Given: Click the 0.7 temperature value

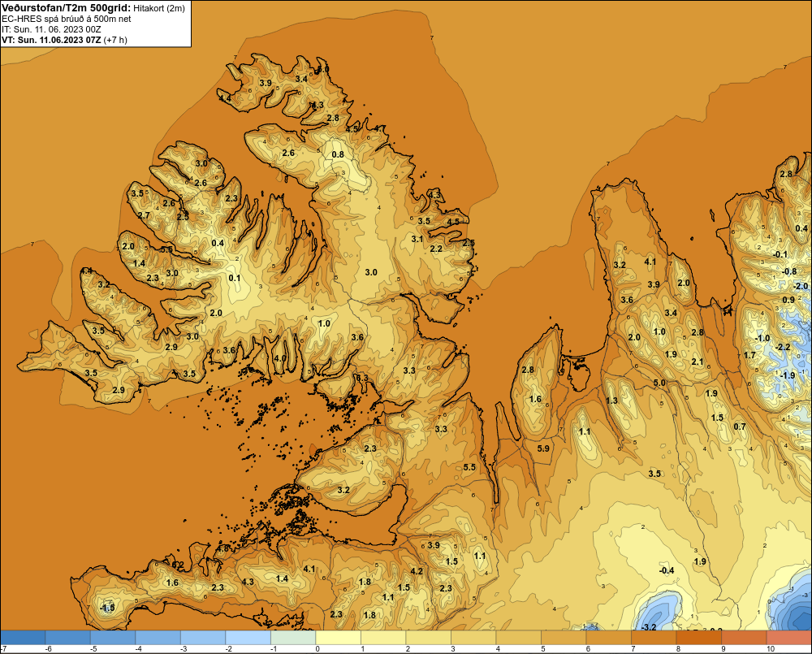Looking at the screenshot, I should click(x=740, y=427).
